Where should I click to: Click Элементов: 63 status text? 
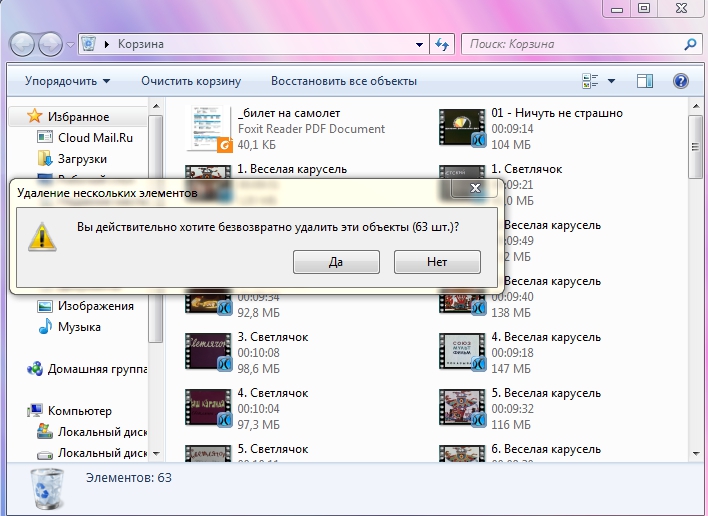(x=129, y=478)
